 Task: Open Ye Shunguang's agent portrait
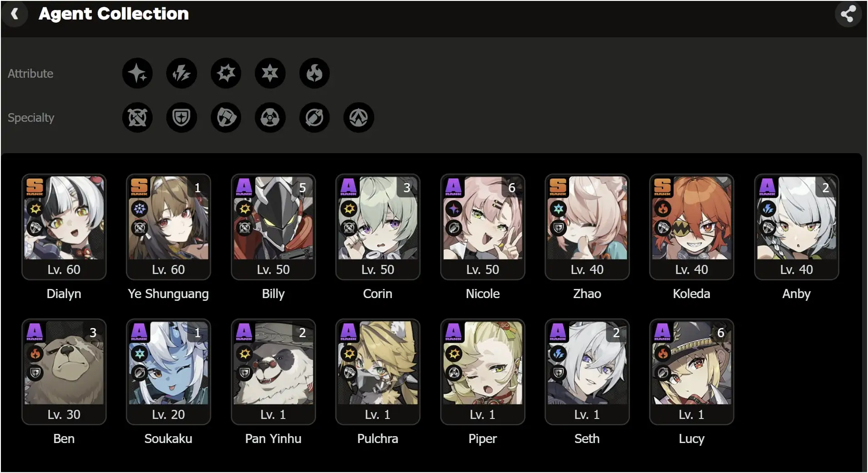point(169,218)
